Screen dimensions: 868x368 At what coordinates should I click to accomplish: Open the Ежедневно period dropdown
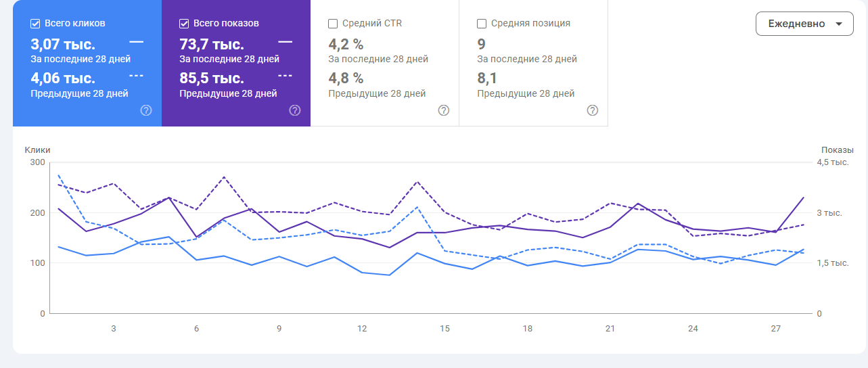(804, 24)
